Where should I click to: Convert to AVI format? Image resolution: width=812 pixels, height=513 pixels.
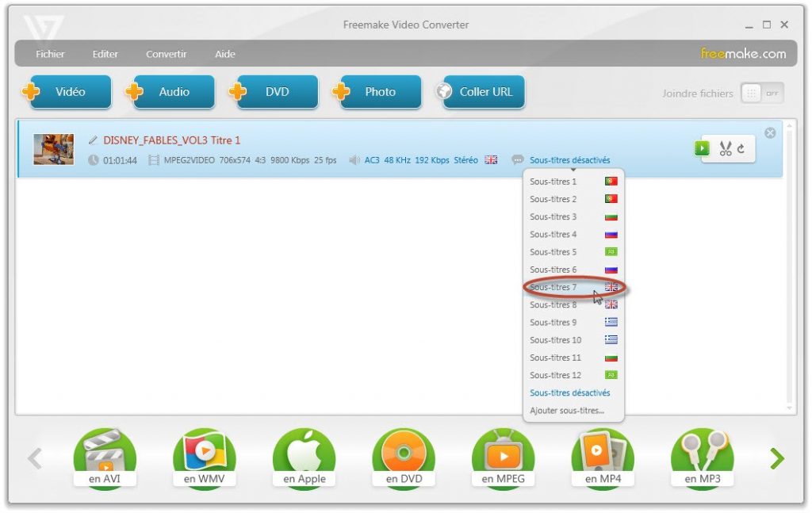[105, 458]
